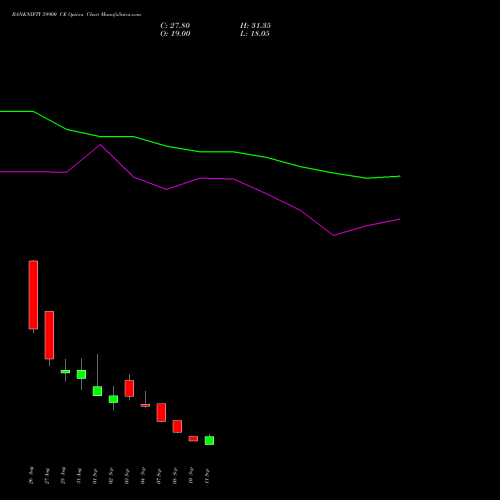Click the closing price value C: 27.80
Viewport: 500px width, 500px height.
click(x=175, y=26)
